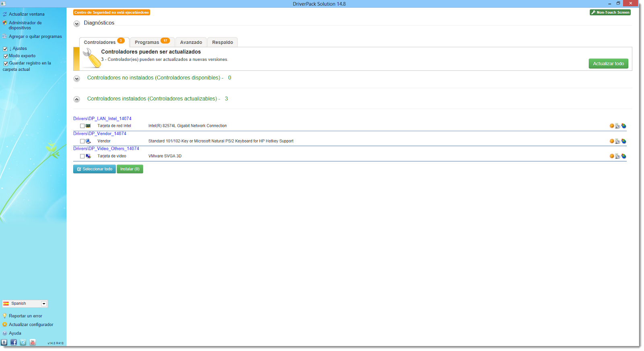The image size is (644, 351).
Task: Expand Controladores no instalados section arrow
Action: point(77,78)
